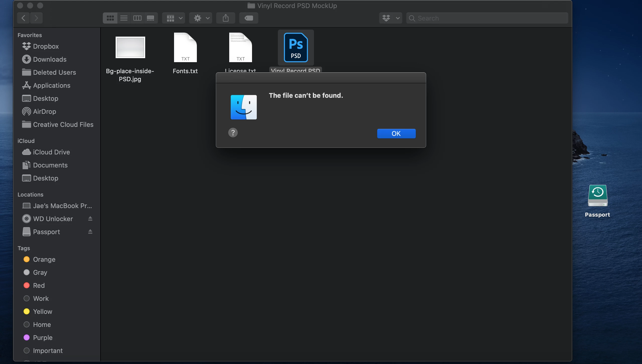Image resolution: width=642 pixels, height=364 pixels.
Task: Select the Orange tag in sidebar
Action: click(44, 259)
